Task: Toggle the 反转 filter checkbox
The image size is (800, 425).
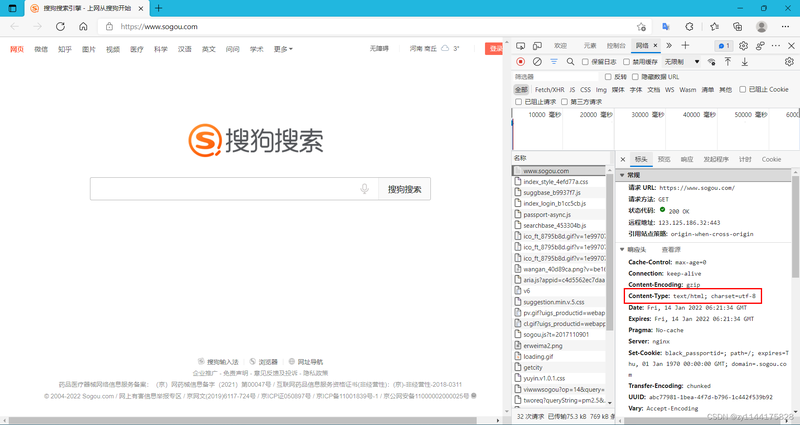Action: pyautogui.click(x=608, y=77)
